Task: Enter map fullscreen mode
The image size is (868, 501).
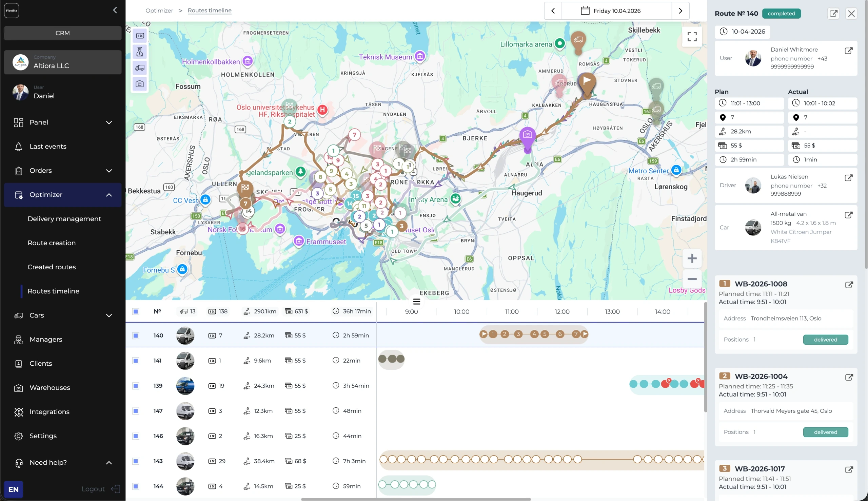Action: [692, 37]
